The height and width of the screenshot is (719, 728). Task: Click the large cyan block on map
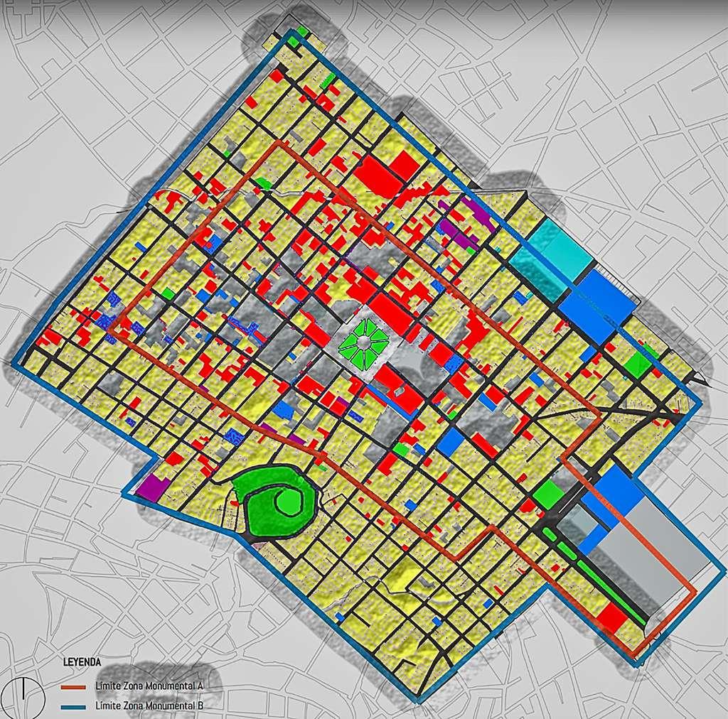pos(552,259)
